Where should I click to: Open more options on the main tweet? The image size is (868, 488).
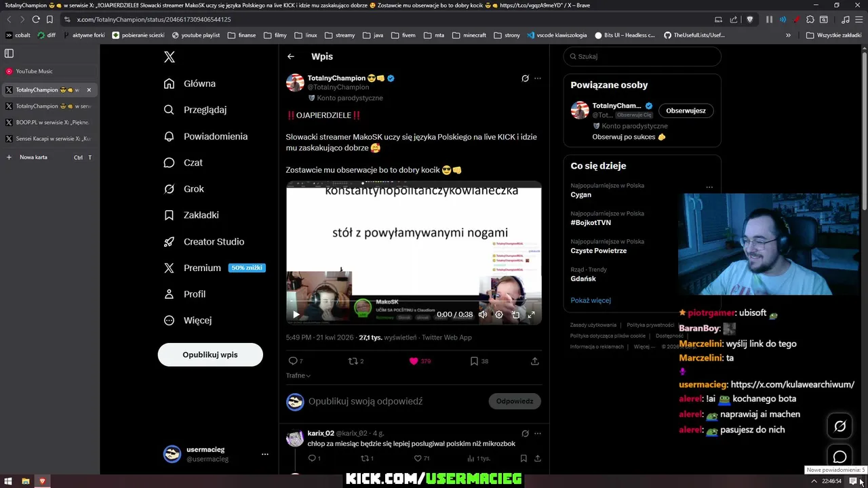coord(538,78)
